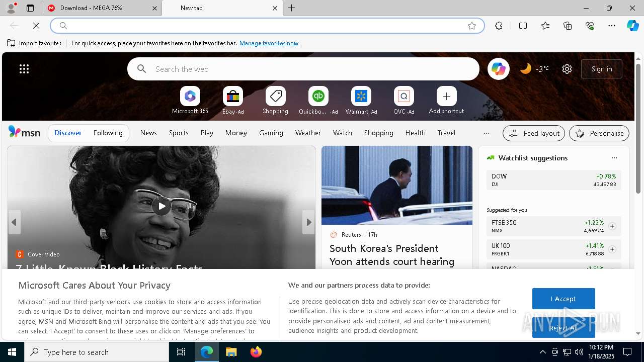Viewport: 644px width, 362px height.
Task: Open Split screen in toolbar
Action: (x=523, y=26)
